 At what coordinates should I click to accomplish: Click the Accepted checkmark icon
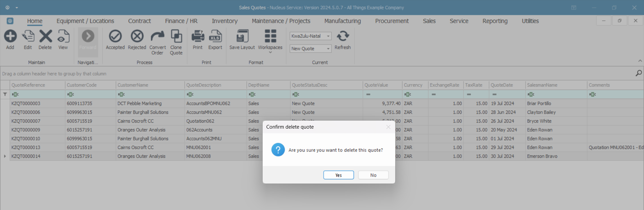(115, 37)
